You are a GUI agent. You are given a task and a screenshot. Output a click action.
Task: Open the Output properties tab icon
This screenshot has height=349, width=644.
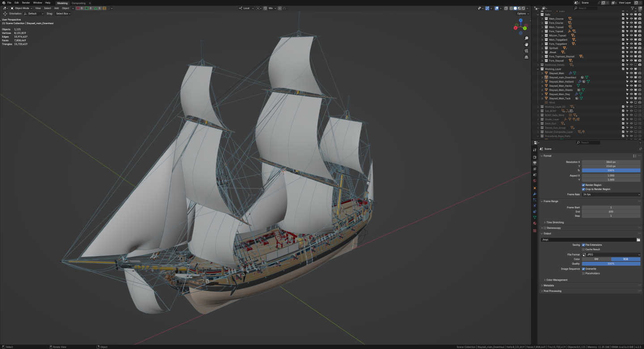(534, 163)
